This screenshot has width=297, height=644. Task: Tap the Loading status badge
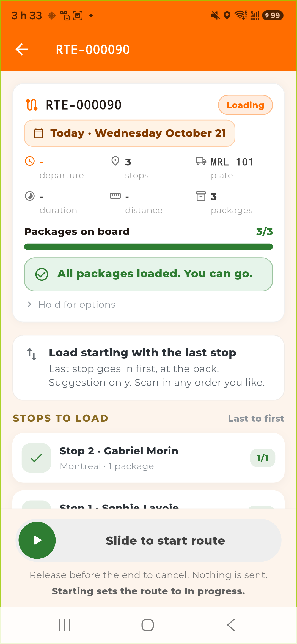pos(245,105)
